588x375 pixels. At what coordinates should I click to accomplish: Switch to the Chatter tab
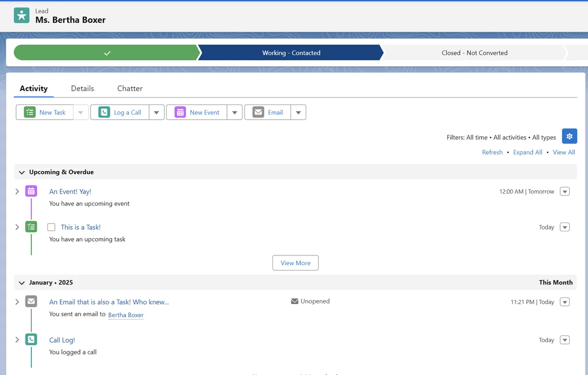130,88
